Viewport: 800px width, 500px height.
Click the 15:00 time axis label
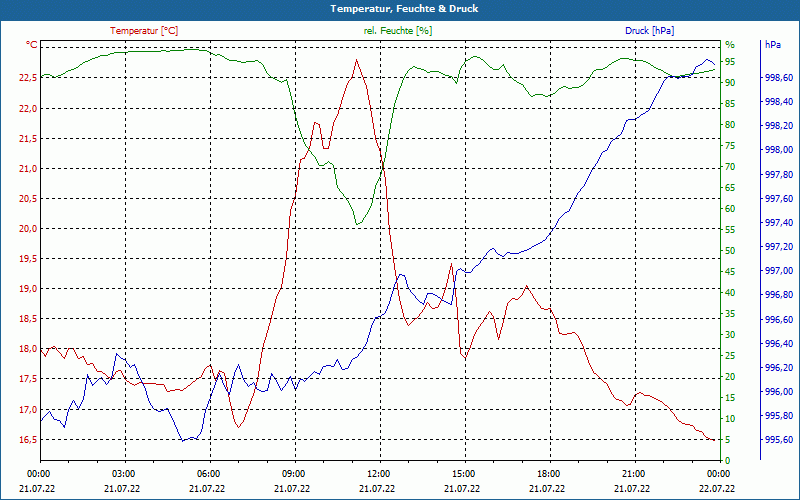pyautogui.click(x=463, y=473)
